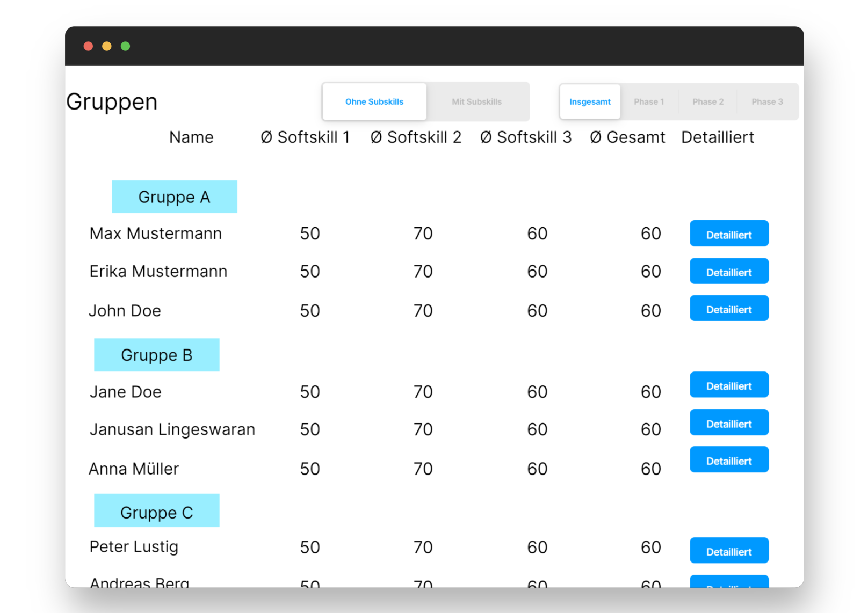Click John Doe's Softskill 3 value 60
Viewport: 868px width, 613px height.
tap(537, 311)
